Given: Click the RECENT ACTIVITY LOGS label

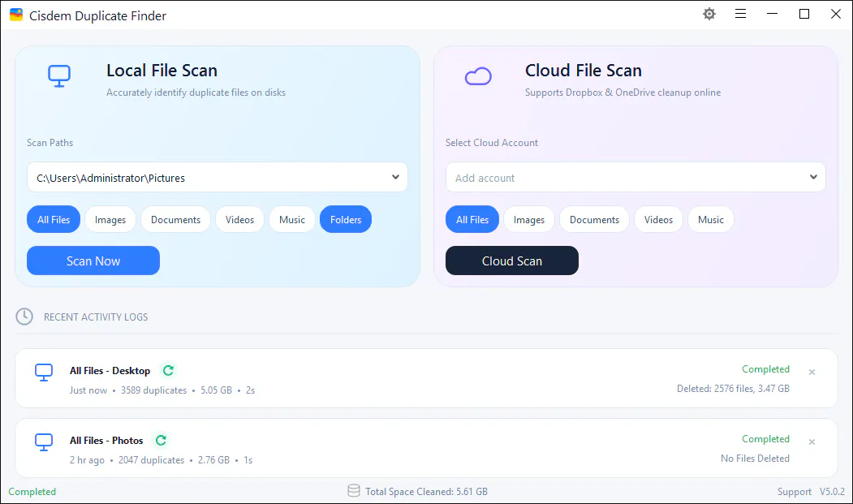Looking at the screenshot, I should [96, 317].
